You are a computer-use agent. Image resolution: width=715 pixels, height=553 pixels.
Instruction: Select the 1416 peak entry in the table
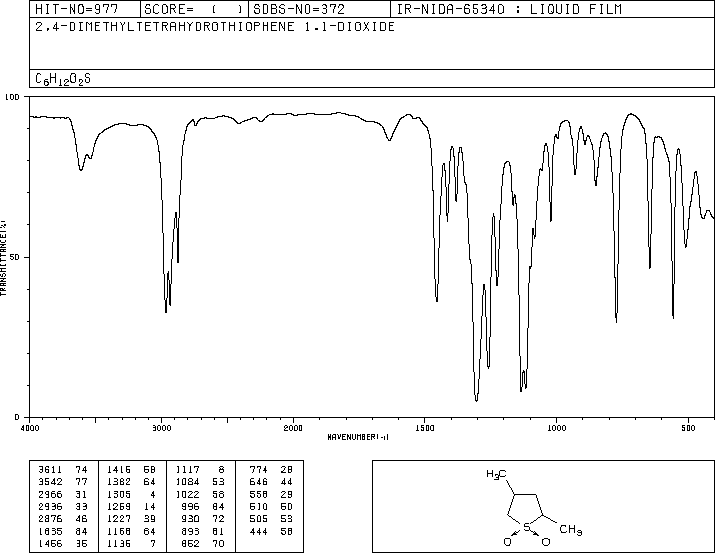pyautogui.click(x=131, y=469)
